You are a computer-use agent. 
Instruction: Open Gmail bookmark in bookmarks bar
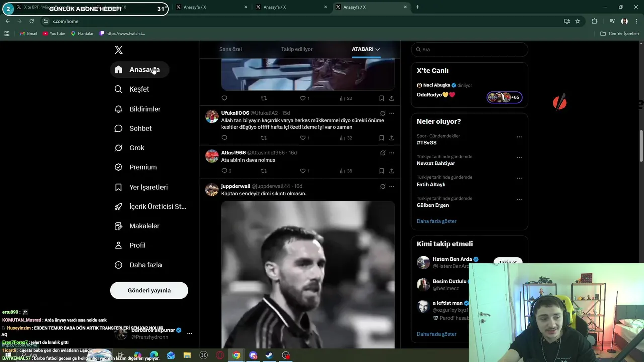[28, 33]
